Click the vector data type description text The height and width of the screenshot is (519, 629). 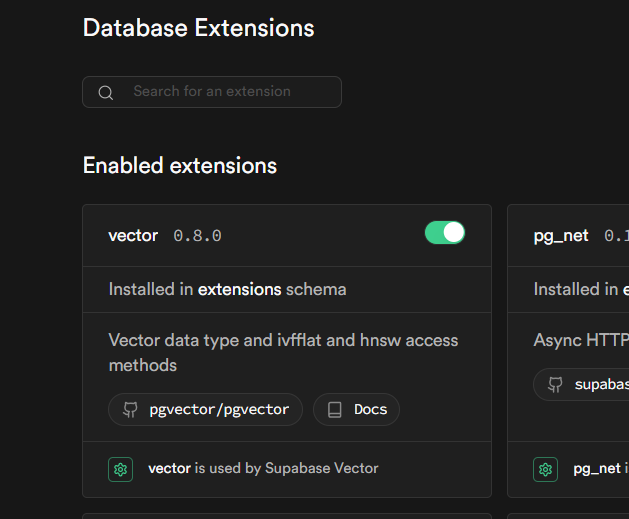coord(283,352)
